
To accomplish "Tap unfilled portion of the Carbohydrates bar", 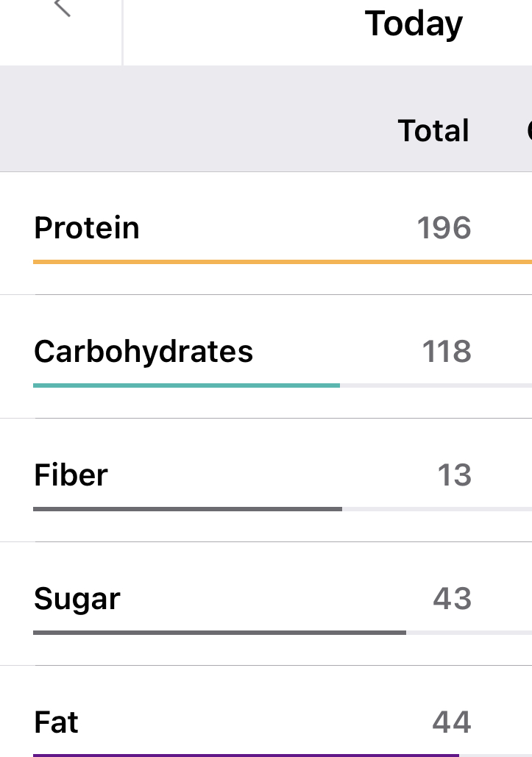I will click(x=436, y=385).
